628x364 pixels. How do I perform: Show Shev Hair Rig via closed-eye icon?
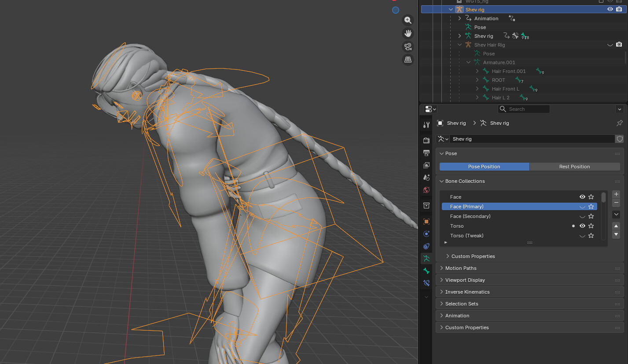tap(610, 44)
